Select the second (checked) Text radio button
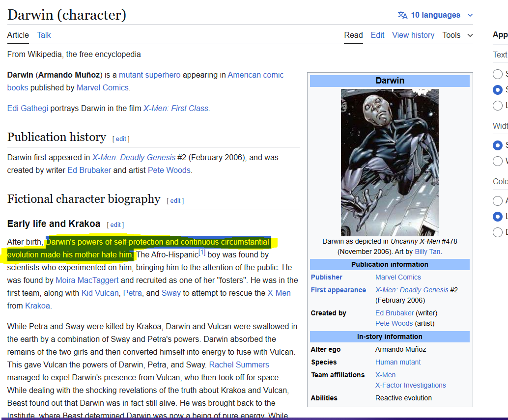This screenshot has width=508, height=420. [497, 90]
